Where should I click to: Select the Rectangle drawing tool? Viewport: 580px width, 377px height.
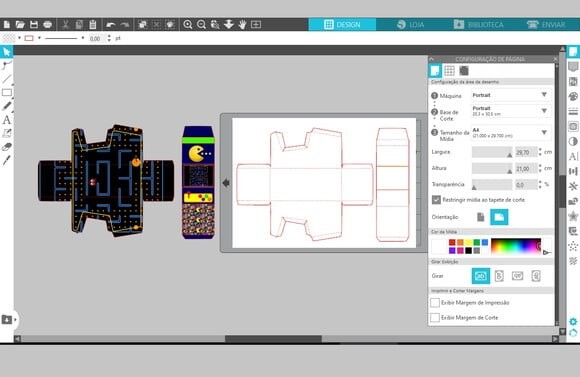click(7, 92)
